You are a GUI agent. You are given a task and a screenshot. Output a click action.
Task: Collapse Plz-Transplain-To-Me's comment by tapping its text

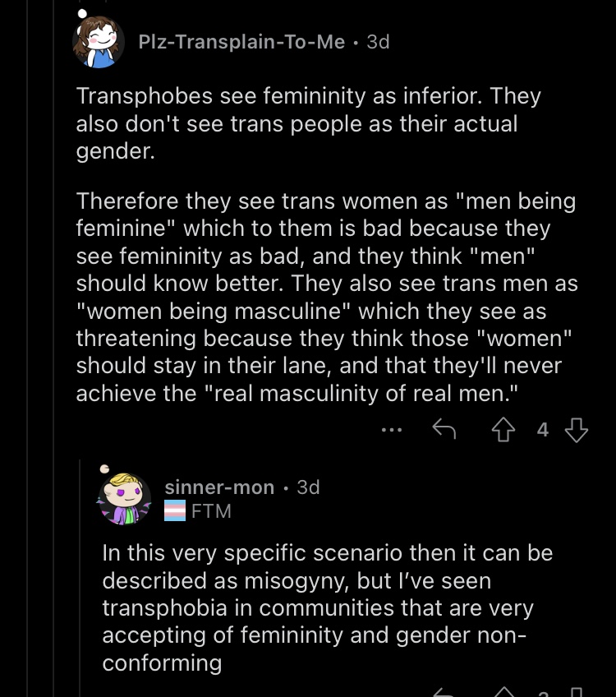tap(327, 244)
